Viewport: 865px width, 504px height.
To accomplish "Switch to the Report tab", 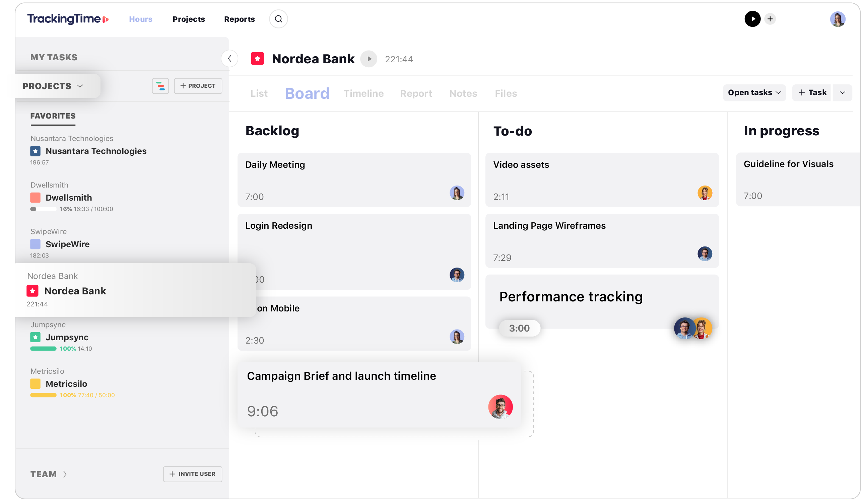I will tap(416, 93).
